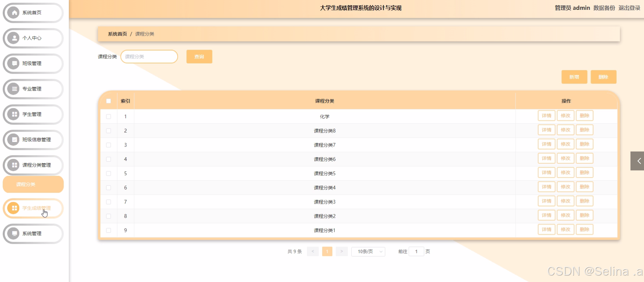Click 详情 for row 课程分类8

547,130
